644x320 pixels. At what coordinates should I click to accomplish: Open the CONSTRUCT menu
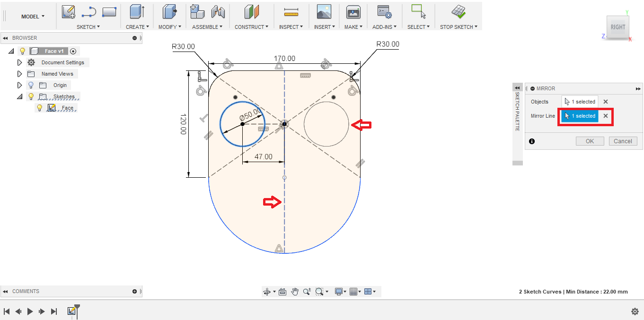252,27
